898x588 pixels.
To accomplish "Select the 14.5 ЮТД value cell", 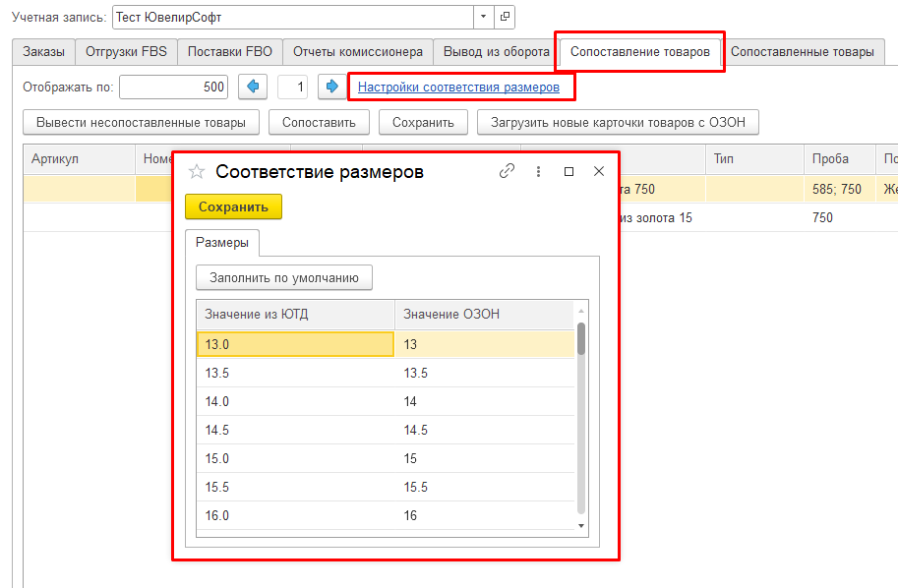I will pyautogui.click(x=295, y=430).
